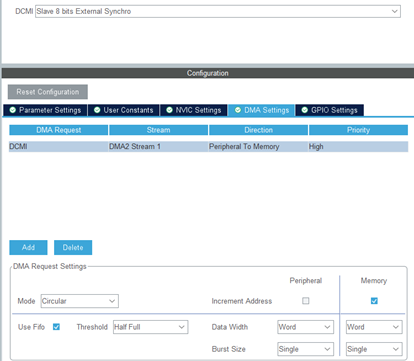
Task: Select the DMA Settings tab
Action: (x=262, y=110)
